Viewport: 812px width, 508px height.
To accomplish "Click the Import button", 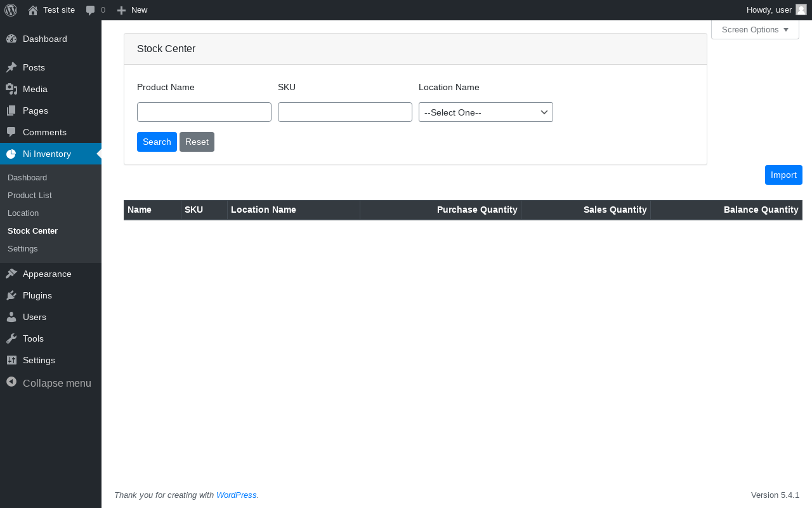I will pos(783,175).
